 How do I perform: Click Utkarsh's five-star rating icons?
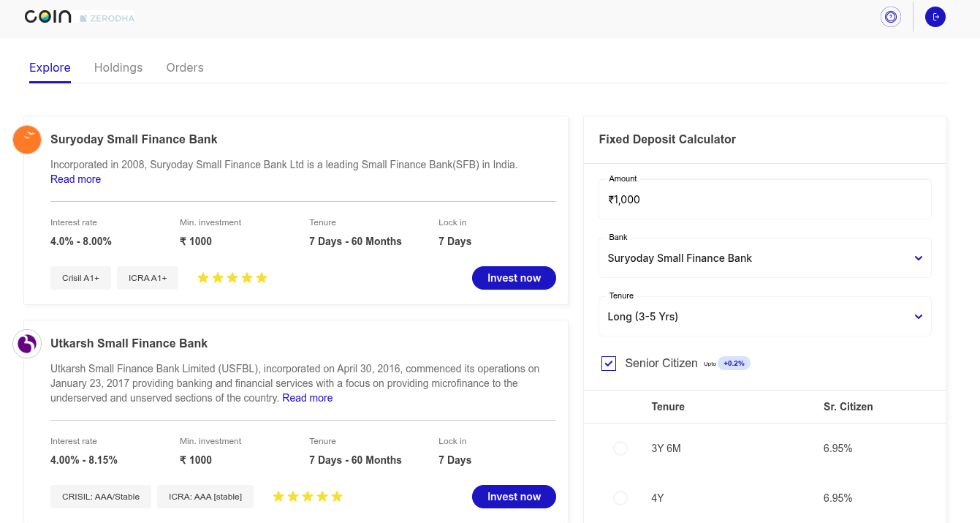click(x=308, y=497)
